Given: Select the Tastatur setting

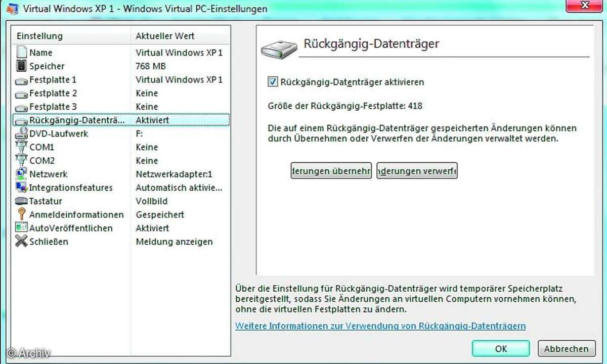Looking at the screenshot, I should pyautogui.click(x=121, y=201).
